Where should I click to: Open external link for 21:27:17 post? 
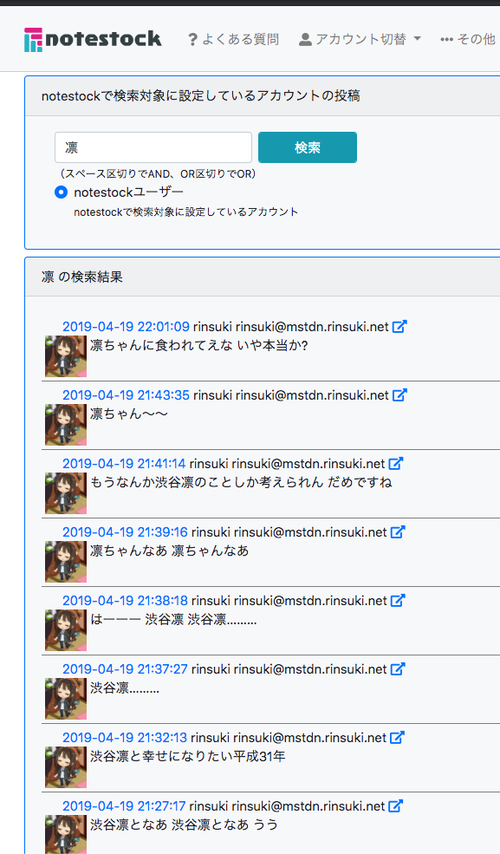pyautogui.click(x=395, y=806)
